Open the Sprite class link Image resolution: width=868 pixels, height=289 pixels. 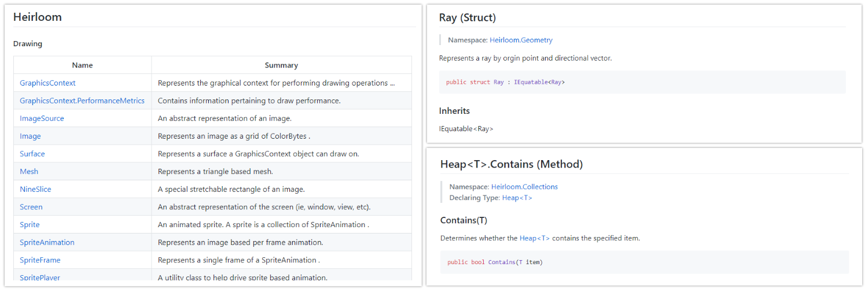(x=30, y=224)
